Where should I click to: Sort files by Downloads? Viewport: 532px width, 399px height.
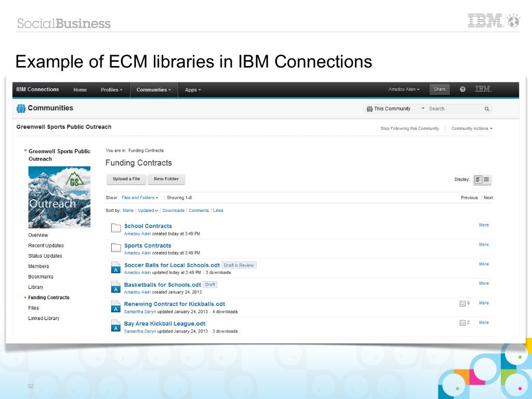click(x=173, y=211)
